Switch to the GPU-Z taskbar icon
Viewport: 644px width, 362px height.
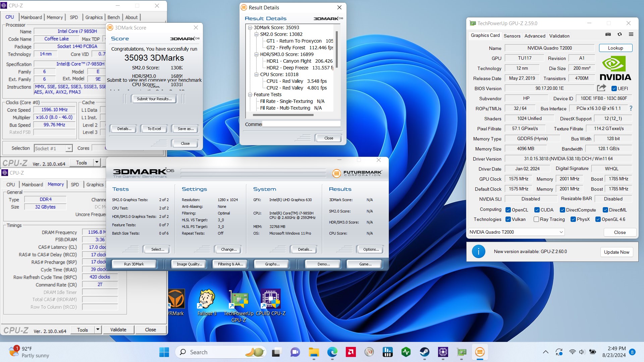pos(462,352)
